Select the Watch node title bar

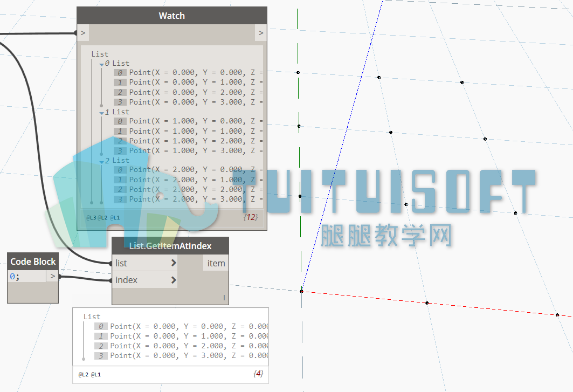click(172, 16)
